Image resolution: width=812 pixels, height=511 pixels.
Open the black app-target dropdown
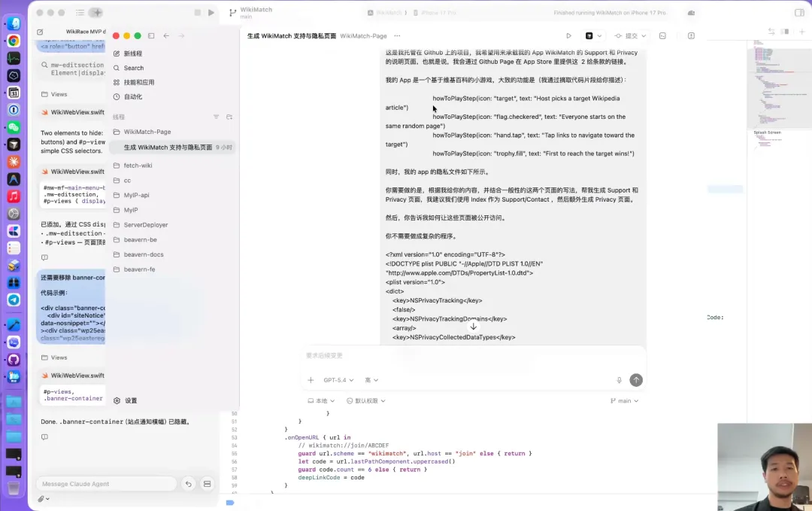(593, 36)
